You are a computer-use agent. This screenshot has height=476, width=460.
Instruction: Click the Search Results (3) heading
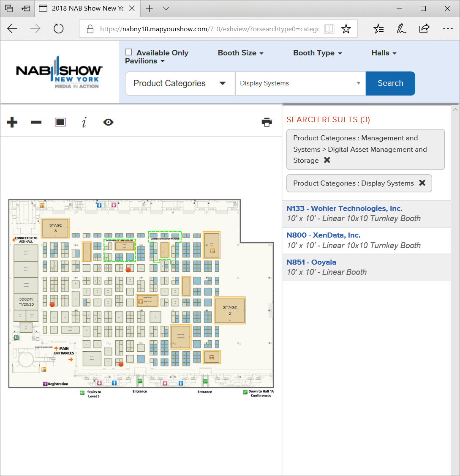(x=328, y=120)
